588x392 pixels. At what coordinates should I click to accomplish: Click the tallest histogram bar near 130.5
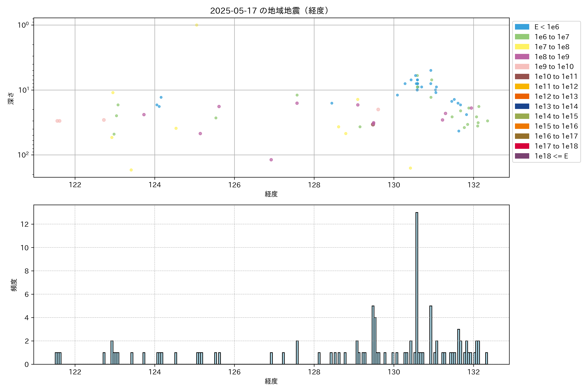point(417,287)
